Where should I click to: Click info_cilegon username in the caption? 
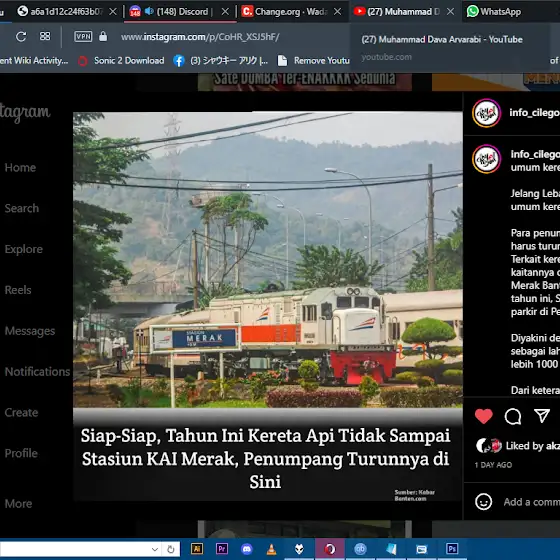(x=535, y=154)
